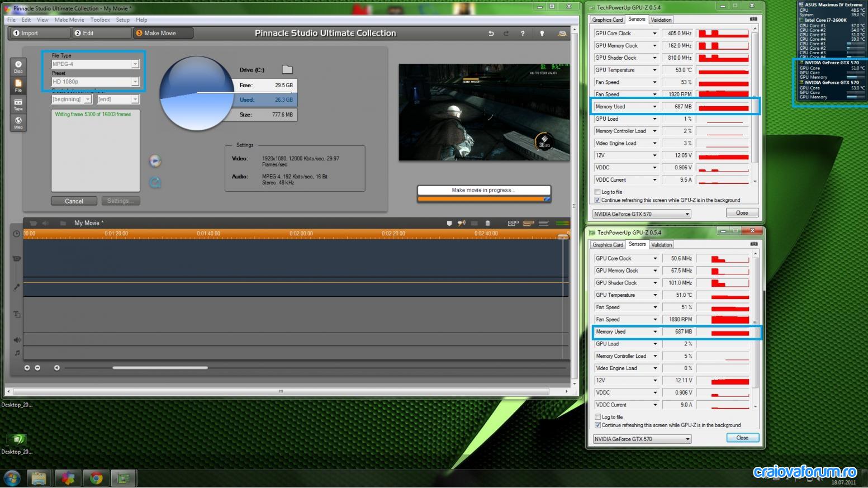Open GPU selector dropdown in top GPU-Z window

(x=642, y=214)
